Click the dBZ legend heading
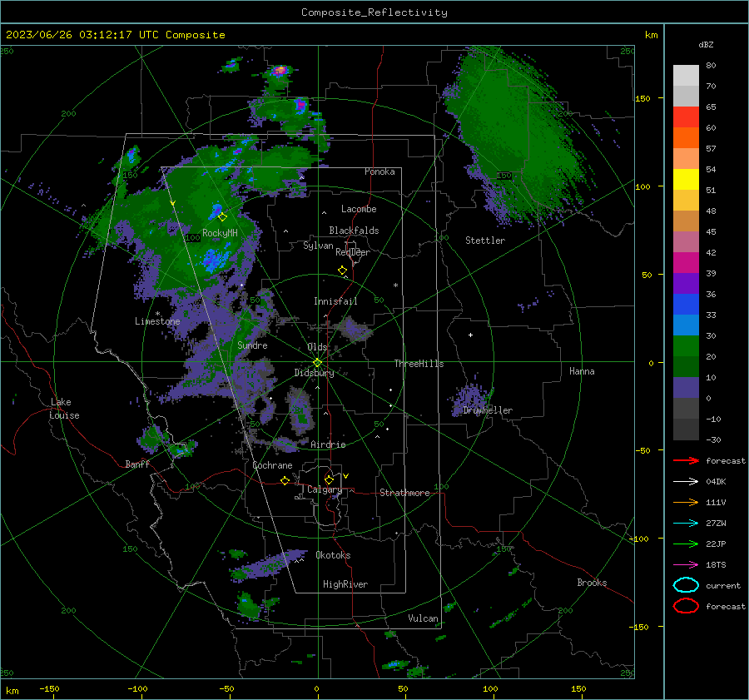The width and height of the screenshot is (749, 700). click(706, 44)
